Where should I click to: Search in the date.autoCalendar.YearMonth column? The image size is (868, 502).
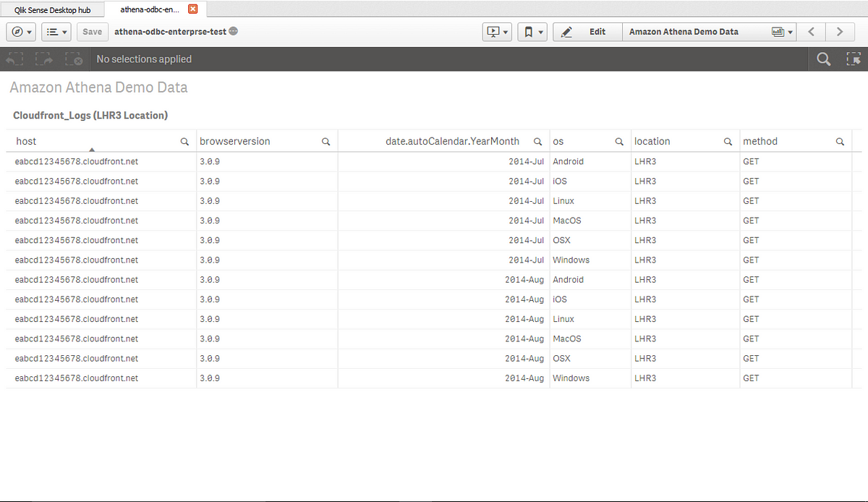538,142
